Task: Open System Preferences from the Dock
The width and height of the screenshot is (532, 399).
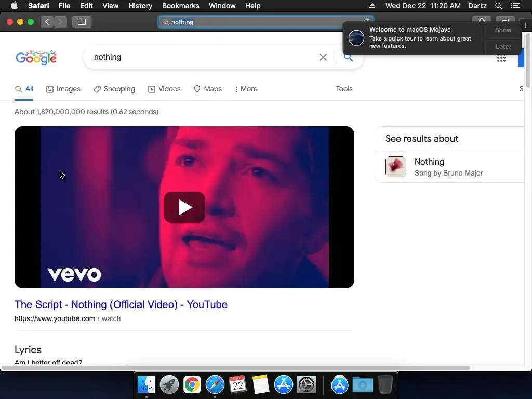Action: pyautogui.click(x=307, y=385)
